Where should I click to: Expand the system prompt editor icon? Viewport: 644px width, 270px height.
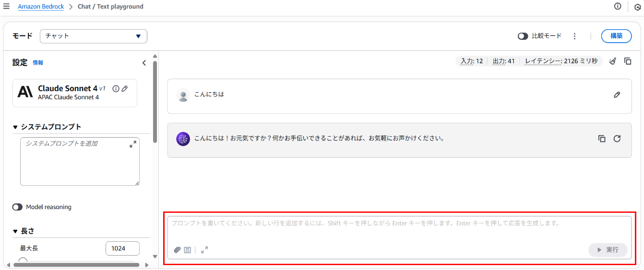pos(133,144)
